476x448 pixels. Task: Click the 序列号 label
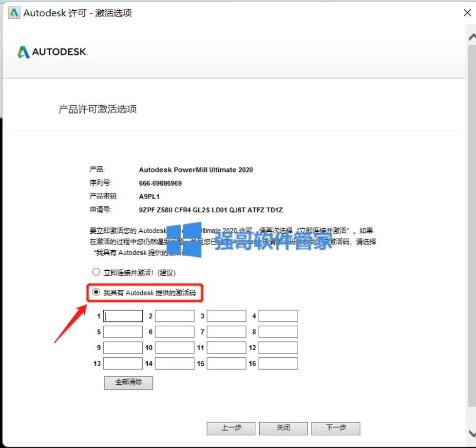[100, 183]
